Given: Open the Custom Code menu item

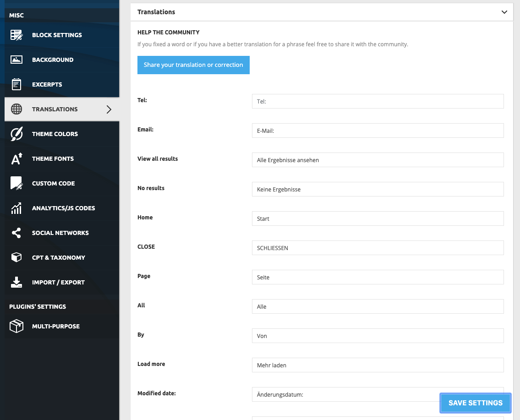Looking at the screenshot, I should (53, 184).
